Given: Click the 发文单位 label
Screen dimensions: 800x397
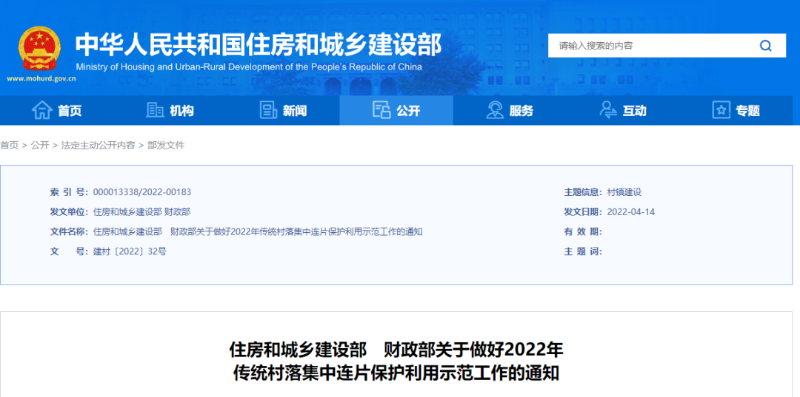Looking at the screenshot, I should pyautogui.click(x=69, y=212).
